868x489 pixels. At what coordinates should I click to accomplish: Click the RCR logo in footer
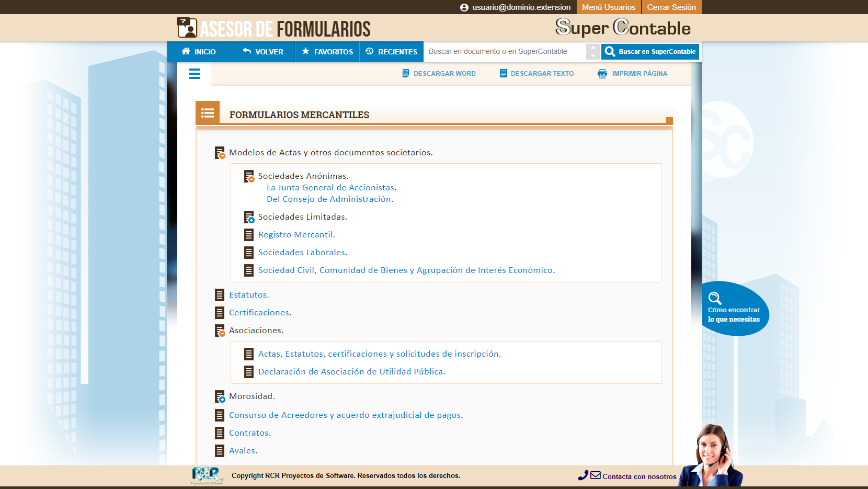(x=207, y=475)
